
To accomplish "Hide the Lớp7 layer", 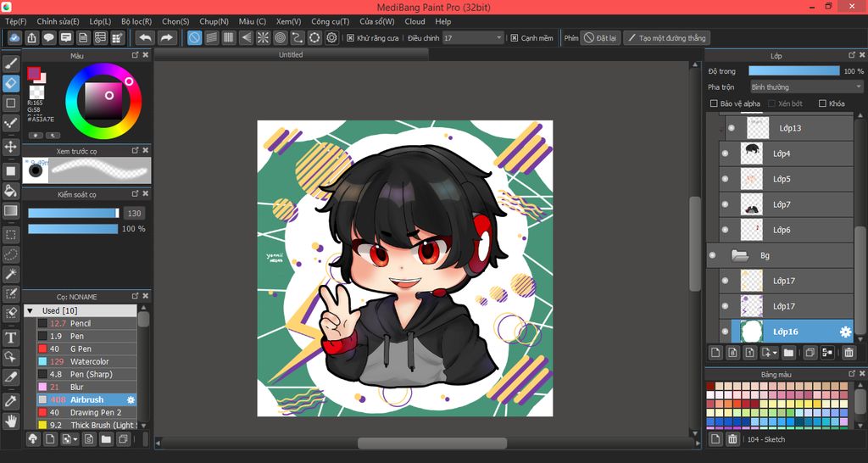I will pos(726,204).
